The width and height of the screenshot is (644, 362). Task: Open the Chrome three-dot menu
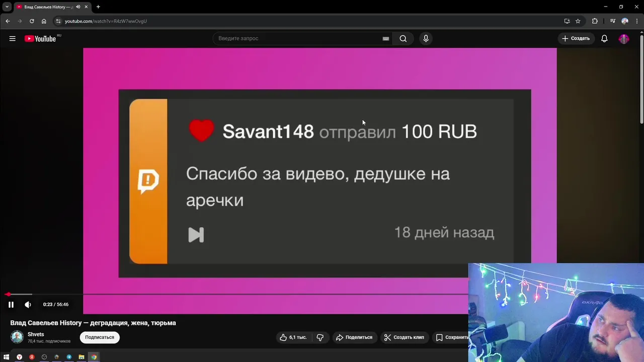636,21
